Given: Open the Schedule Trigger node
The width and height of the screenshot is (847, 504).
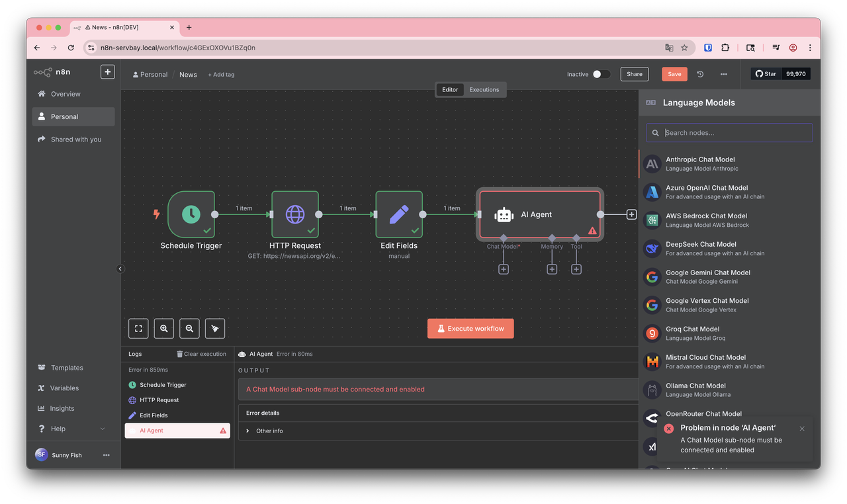Looking at the screenshot, I should [x=191, y=214].
